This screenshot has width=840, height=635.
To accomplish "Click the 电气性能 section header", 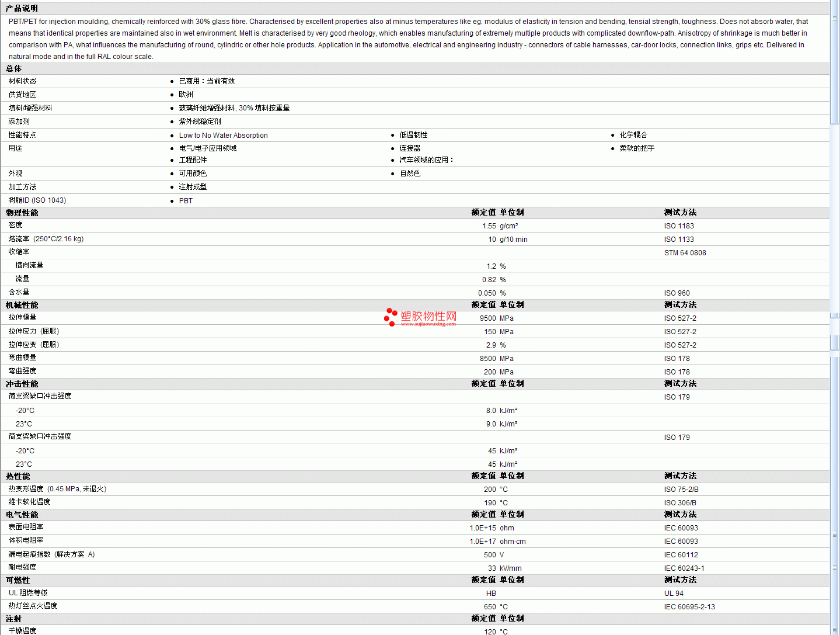I will [x=22, y=515].
